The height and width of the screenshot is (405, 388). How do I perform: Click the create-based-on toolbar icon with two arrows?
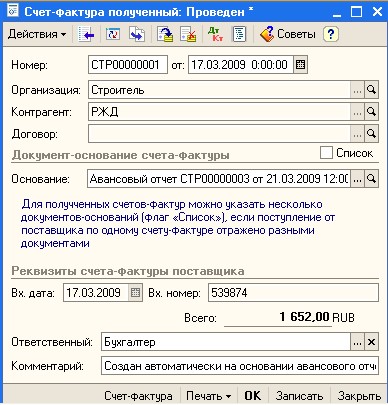(x=137, y=34)
